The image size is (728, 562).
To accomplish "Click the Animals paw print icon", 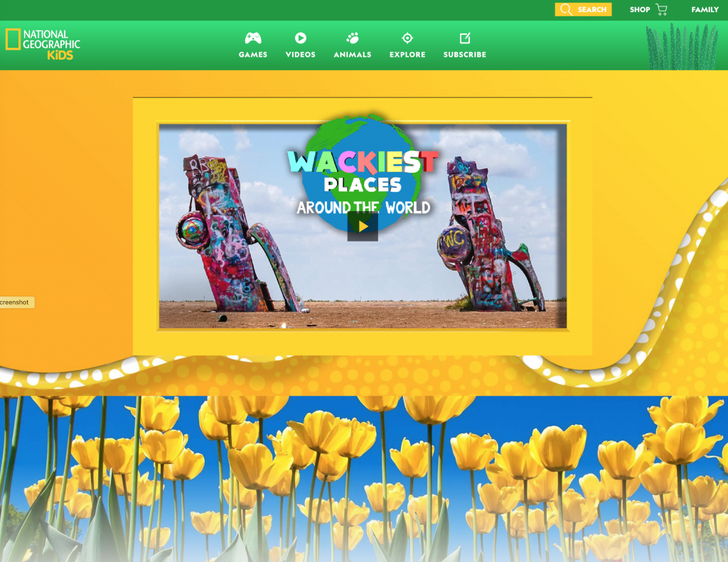I will pos(353,38).
